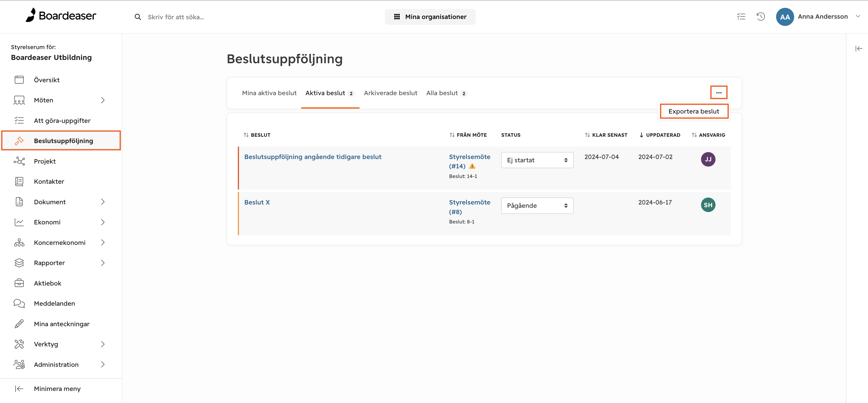Click the Att göra-uppgifter list icon

click(x=19, y=120)
